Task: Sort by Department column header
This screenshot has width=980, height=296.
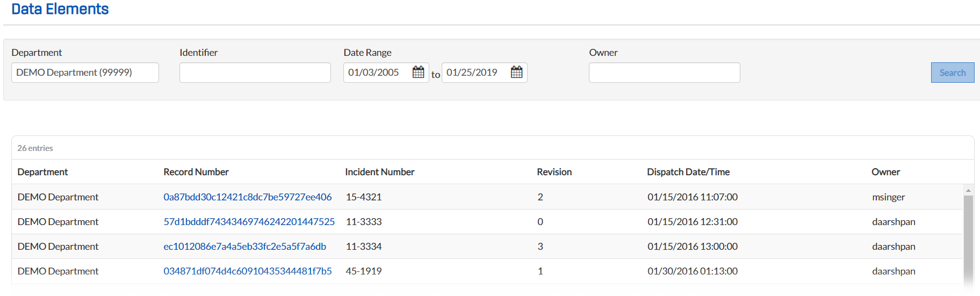Action: 42,172
